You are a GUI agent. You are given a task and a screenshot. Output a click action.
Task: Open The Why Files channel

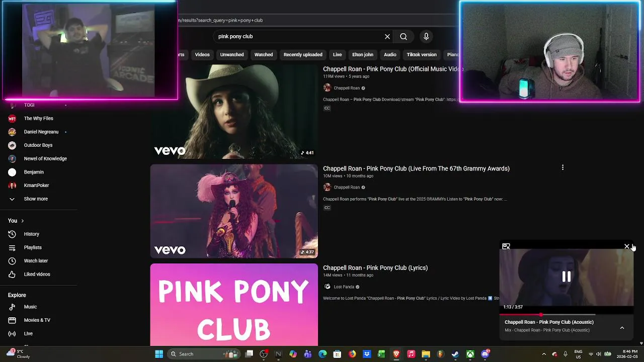[x=39, y=118]
